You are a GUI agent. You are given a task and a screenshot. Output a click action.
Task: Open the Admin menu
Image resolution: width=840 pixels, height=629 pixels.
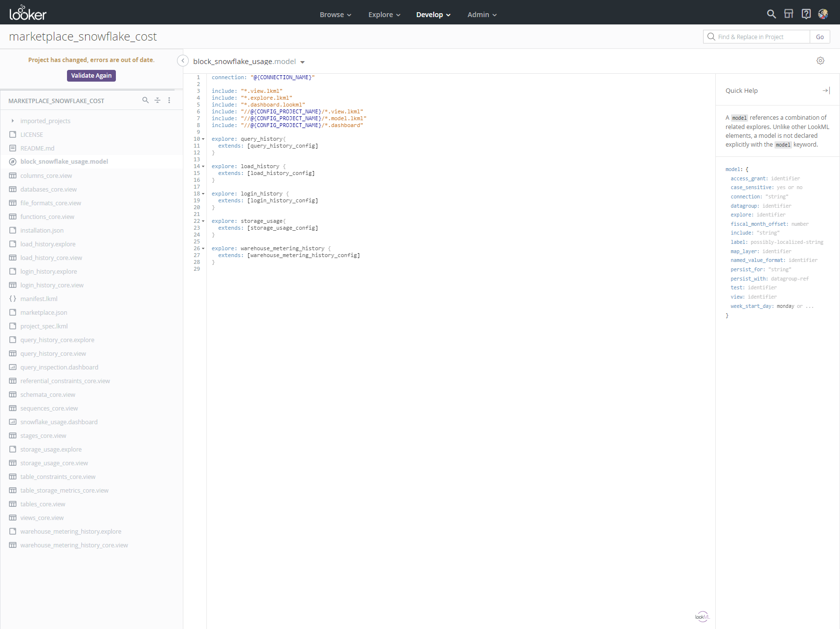[481, 15]
